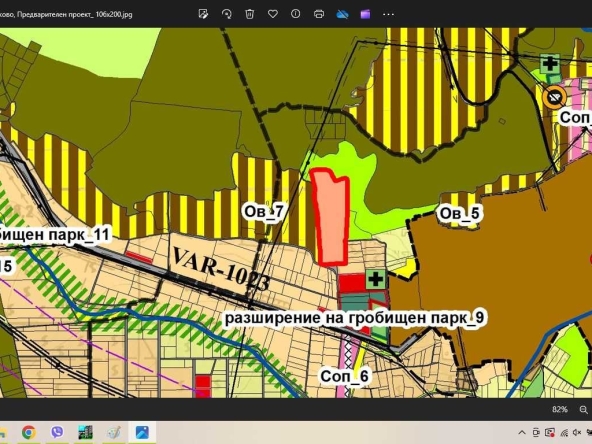
Task: Expand hidden system tray icons chevron
Action: coord(522,433)
